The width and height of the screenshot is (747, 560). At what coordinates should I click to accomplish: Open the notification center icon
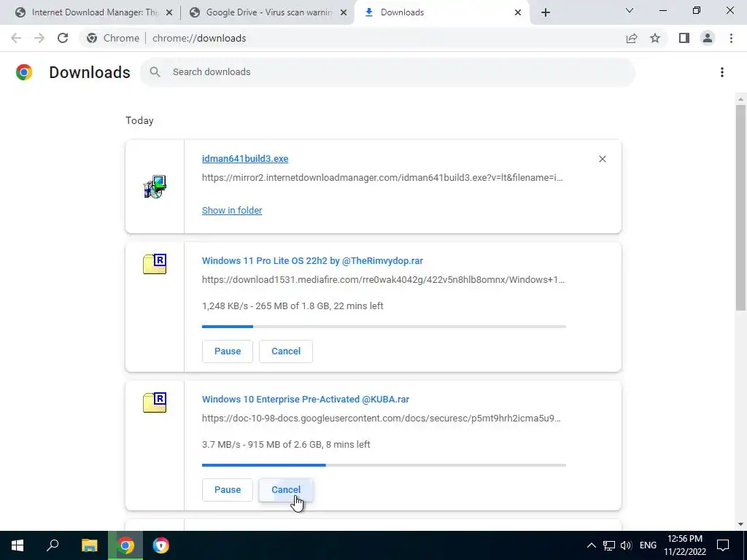(723, 545)
